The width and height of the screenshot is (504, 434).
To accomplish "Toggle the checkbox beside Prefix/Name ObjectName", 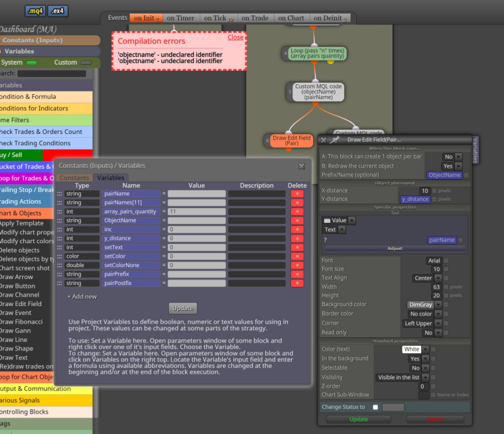I will click(x=466, y=176).
